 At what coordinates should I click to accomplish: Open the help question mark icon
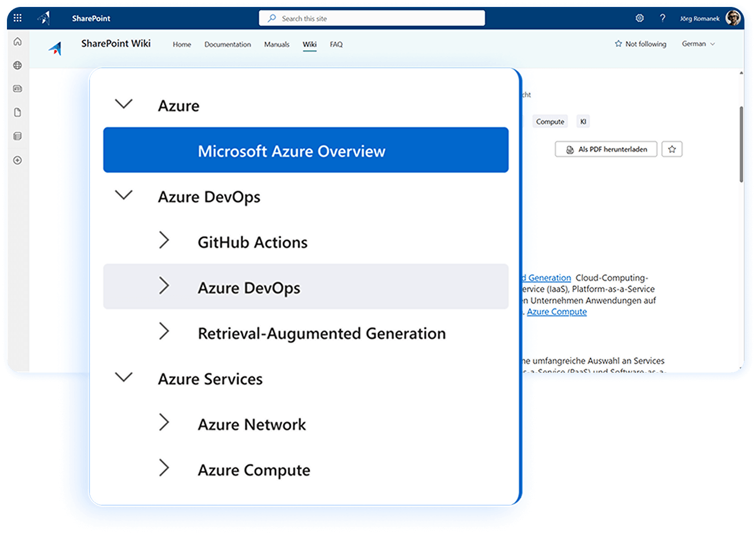662,19
